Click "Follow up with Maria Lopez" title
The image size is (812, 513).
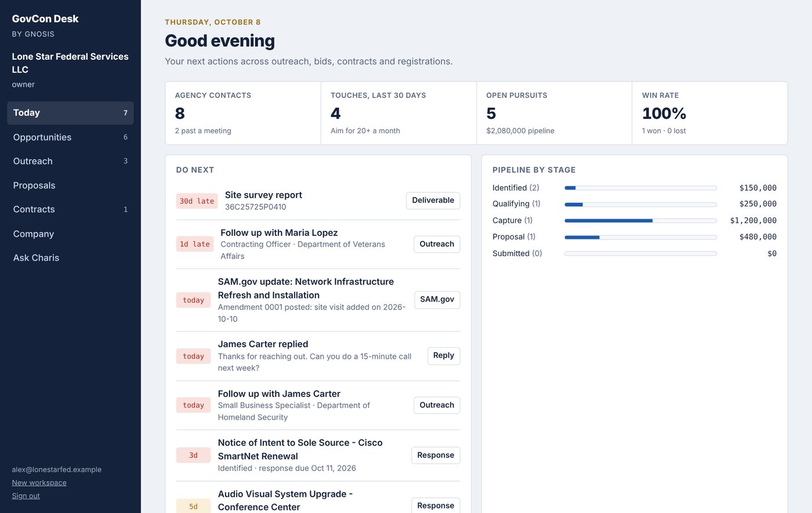279,233
